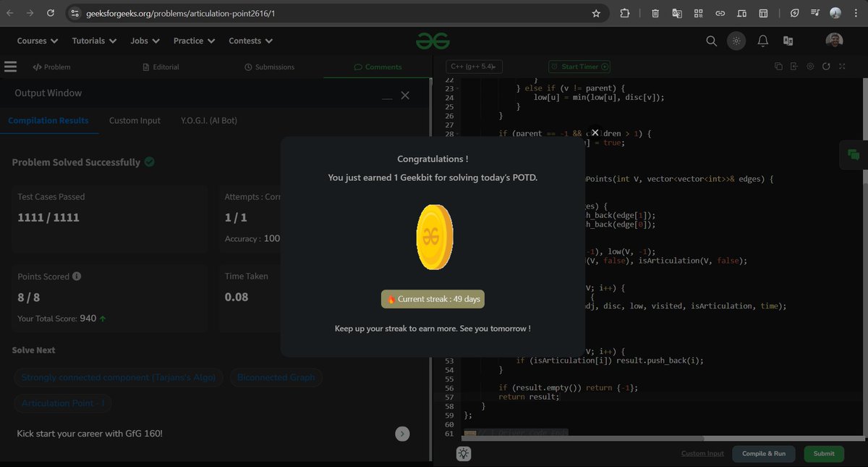The width and height of the screenshot is (868, 467).
Task: Click the Compile & Run button
Action: tap(764, 454)
